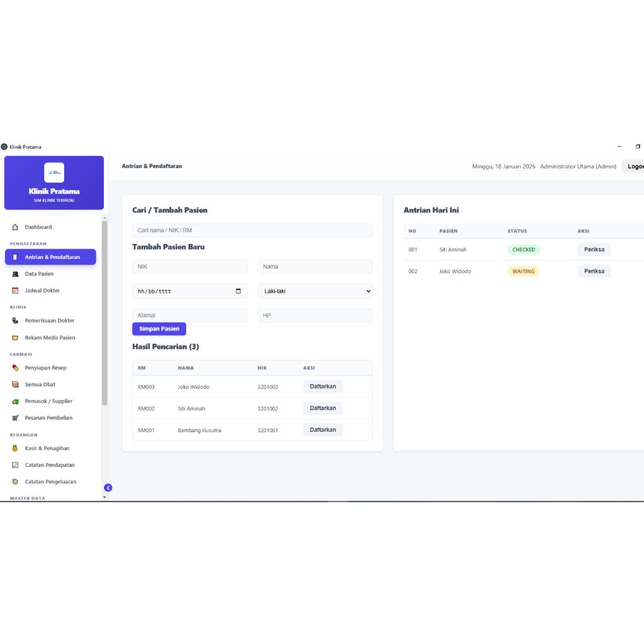
Task: Click the Jadwal Dokter calendar icon
Action: pyautogui.click(x=15, y=291)
